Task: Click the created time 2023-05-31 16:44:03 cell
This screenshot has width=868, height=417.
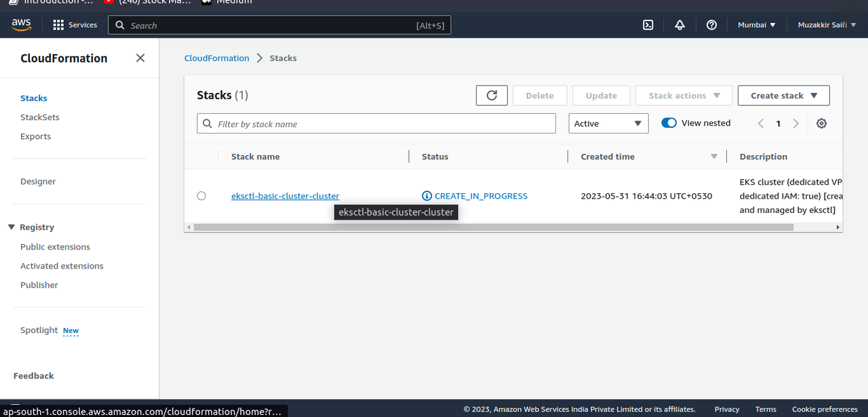Action: [646, 196]
